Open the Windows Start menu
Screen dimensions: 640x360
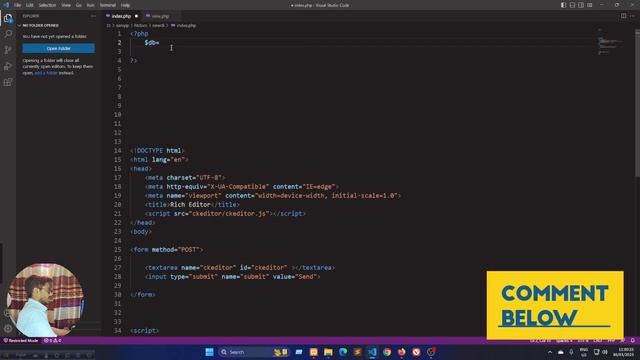click(209, 352)
